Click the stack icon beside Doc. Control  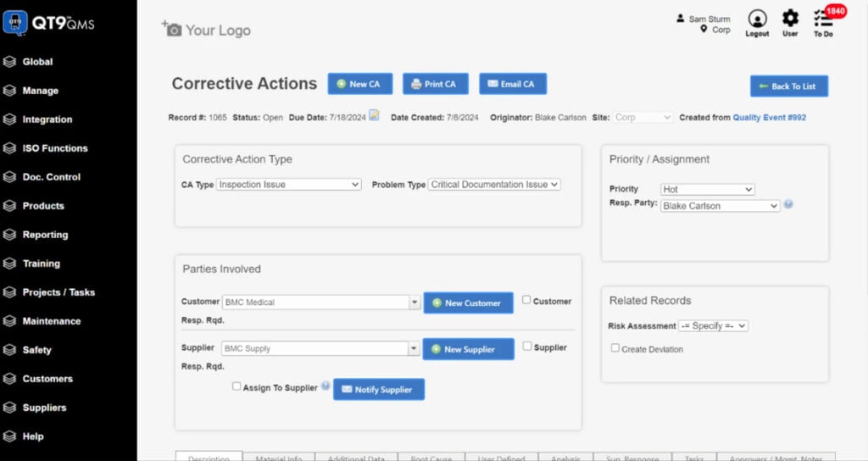tap(9, 176)
